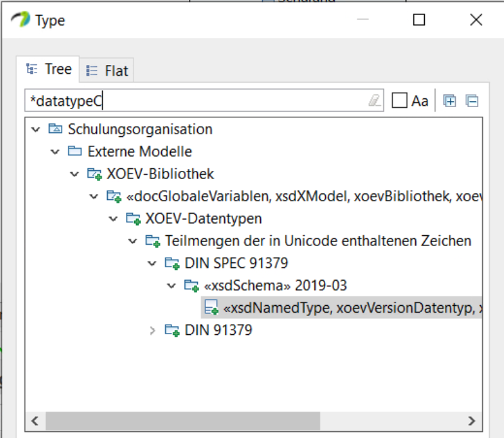The height and width of the screenshot is (438, 504).
Task: Expand the DIN 91379 node
Action: coord(152,330)
